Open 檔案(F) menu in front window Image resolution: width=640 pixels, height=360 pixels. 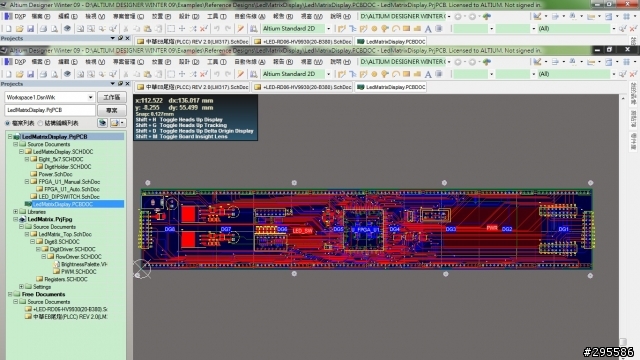pyautogui.click(x=41, y=62)
